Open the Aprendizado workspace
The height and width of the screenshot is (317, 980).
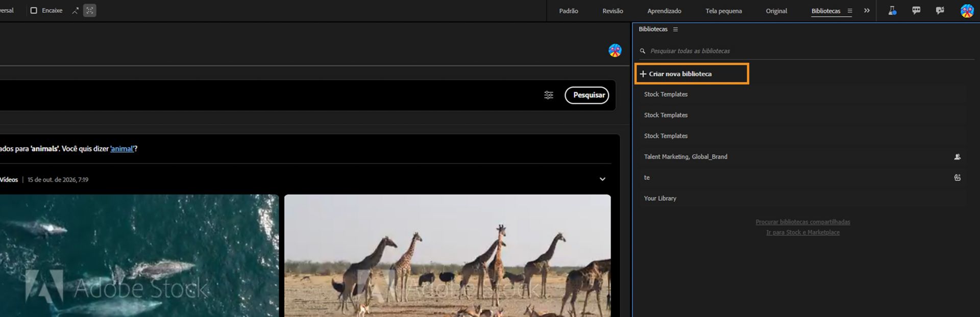point(664,11)
